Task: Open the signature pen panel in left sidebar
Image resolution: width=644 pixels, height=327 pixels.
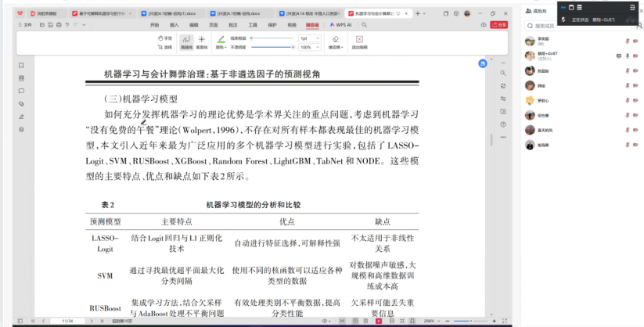Action: pyautogui.click(x=21, y=117)
